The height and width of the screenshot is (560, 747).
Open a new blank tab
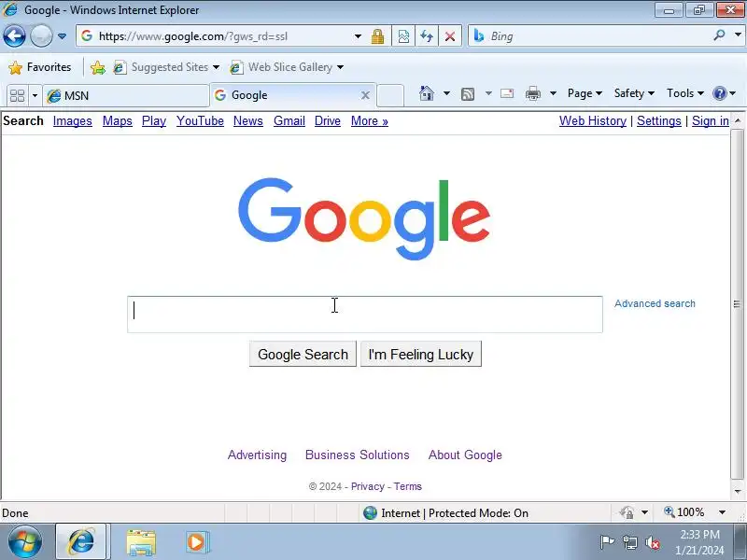(390, 95)
